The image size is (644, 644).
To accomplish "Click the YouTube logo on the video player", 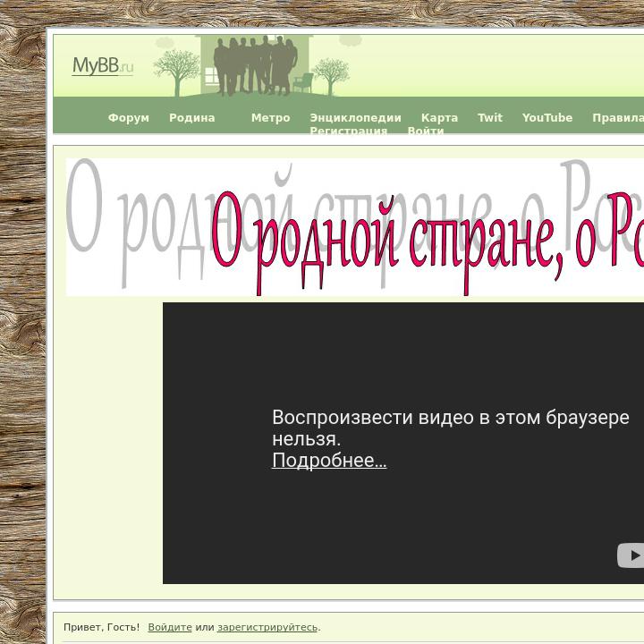I will click(x=631, y=555).
